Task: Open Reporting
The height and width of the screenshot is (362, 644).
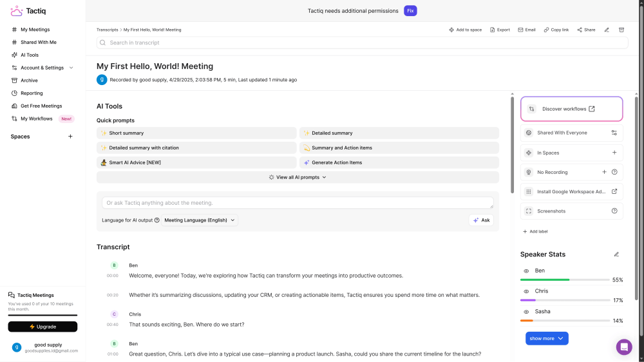Action: point(31,93)
